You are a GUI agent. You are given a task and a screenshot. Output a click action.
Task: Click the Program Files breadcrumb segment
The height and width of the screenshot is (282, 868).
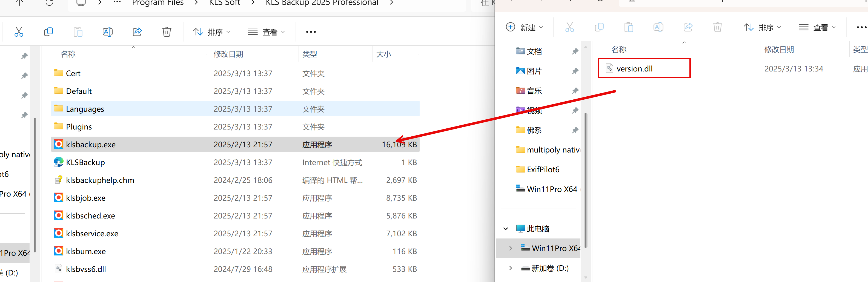coord(158,3)
